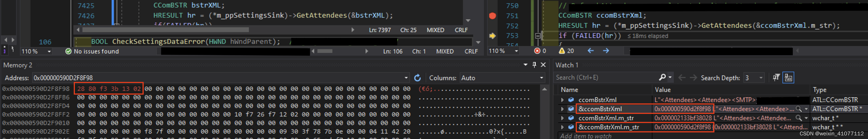Pin the Memory 2 window

(x=534, y=65)
